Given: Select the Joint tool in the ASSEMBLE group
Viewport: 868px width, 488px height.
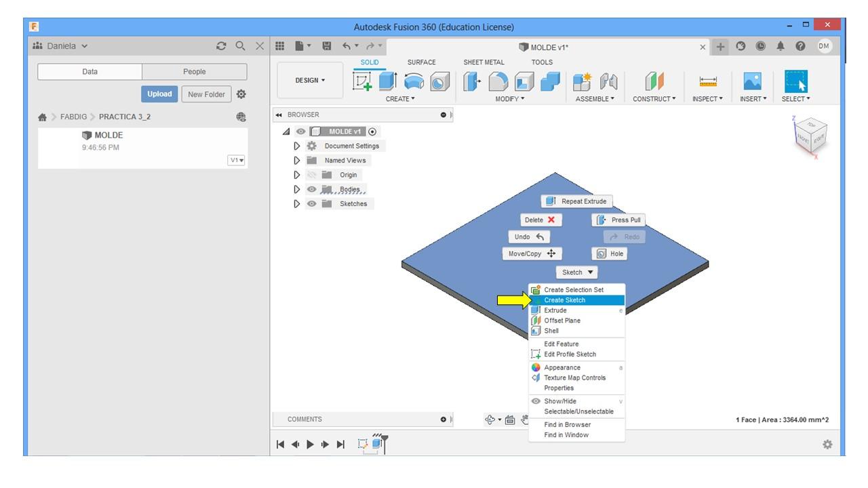Looking at the screenshot, I should coord(608,81).
